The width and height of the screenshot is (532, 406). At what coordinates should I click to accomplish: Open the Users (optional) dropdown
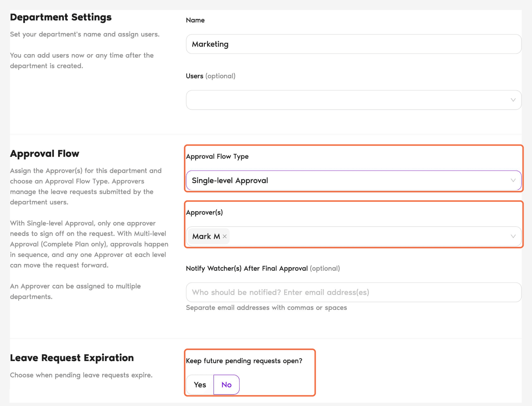click(354, 100)
